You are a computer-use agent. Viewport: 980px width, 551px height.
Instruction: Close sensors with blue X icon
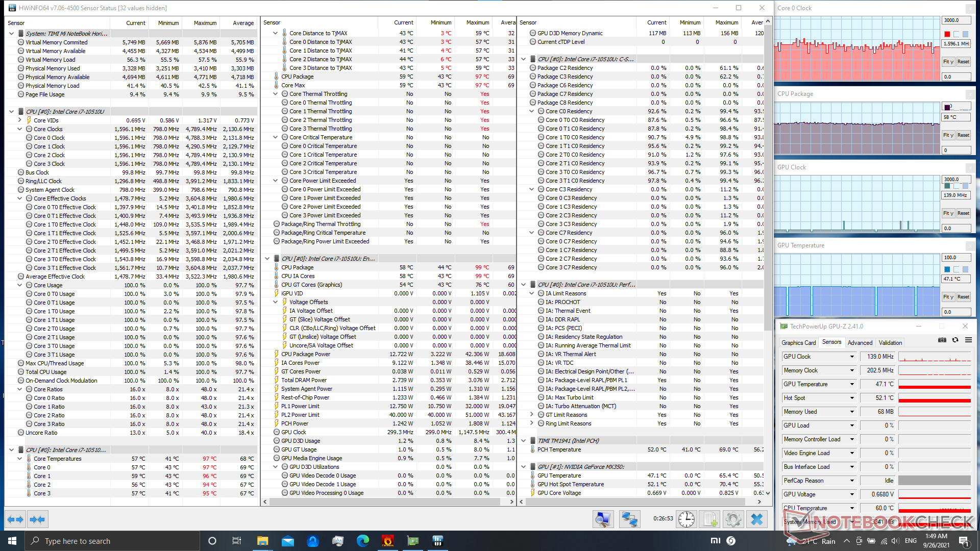coord(757,519)
